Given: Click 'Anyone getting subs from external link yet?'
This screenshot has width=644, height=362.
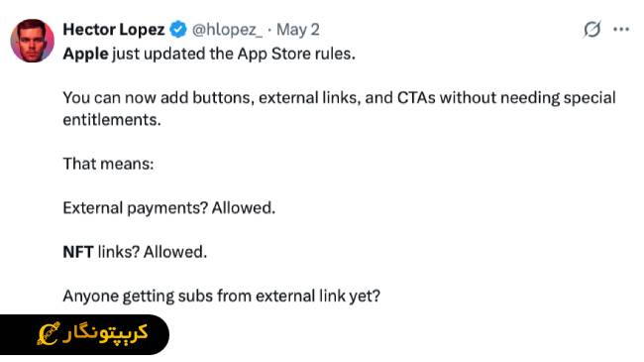Looking at the screenshot, I should (x=222, y=297).
